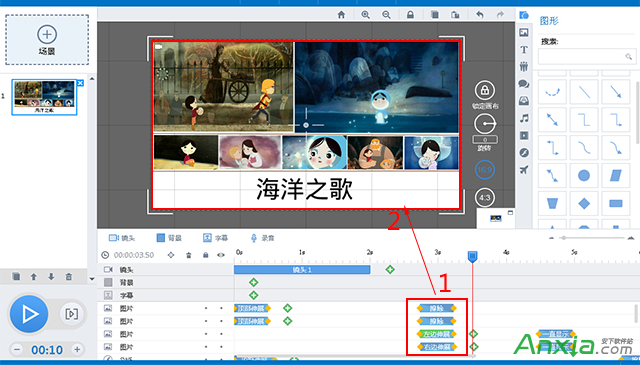This screenshot has width=640, height=365.
Task: Click the paste icon in top toolbar
Action: tap(455, 15)
